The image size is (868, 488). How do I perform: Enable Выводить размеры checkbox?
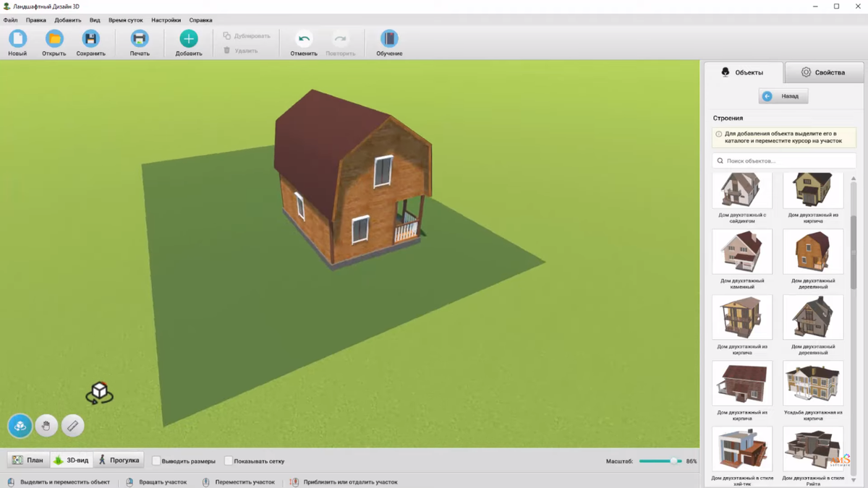[156, 461]
